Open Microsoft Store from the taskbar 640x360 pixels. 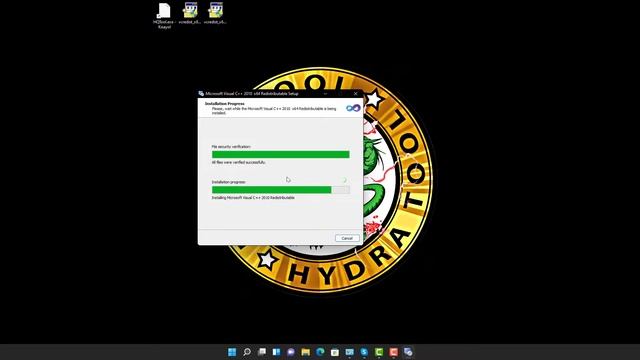tap(335, 352)
